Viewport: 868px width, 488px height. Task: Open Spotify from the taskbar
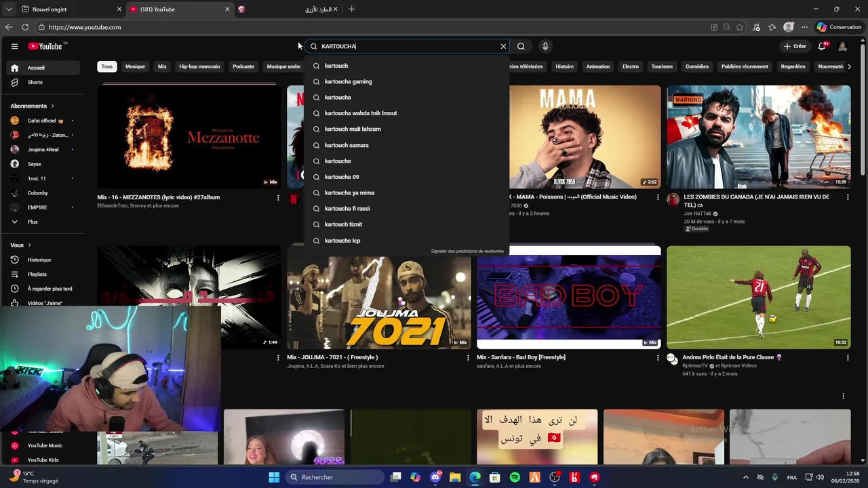[x=515, y=477]
